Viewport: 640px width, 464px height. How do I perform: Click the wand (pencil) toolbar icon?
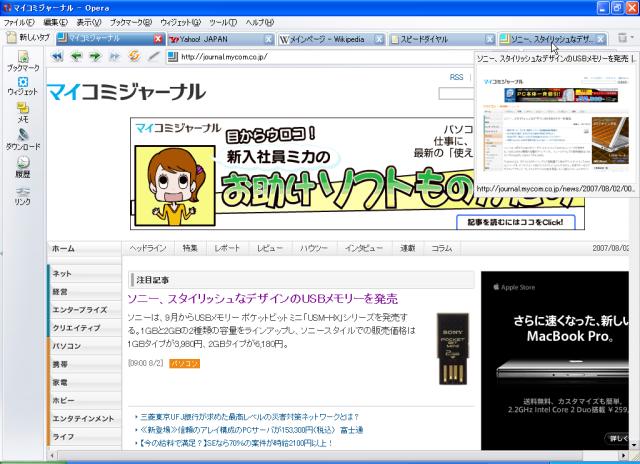[x=153, y=56]
